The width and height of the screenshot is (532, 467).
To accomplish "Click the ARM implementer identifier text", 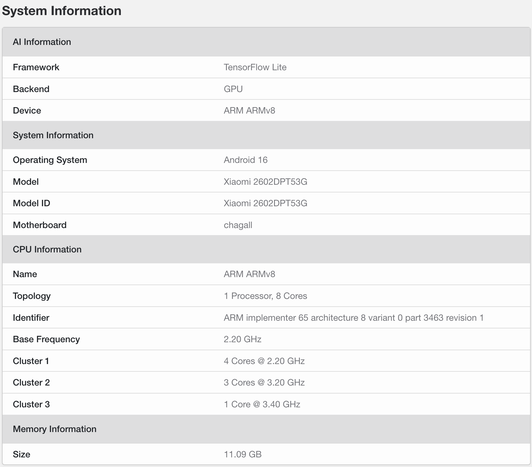I will [x=354, y=318].
